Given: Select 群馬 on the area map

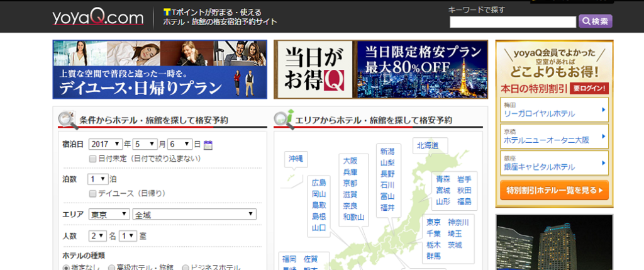Looking at the screenshot, I should [434, 256].
